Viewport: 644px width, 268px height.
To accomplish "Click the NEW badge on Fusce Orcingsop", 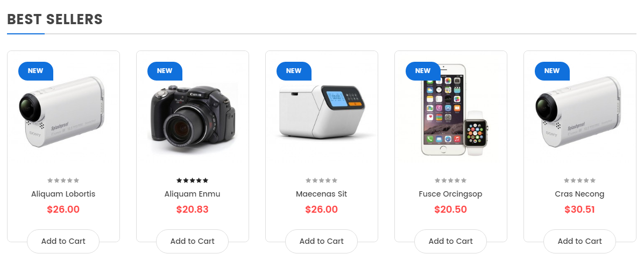I will pos(423,71).
